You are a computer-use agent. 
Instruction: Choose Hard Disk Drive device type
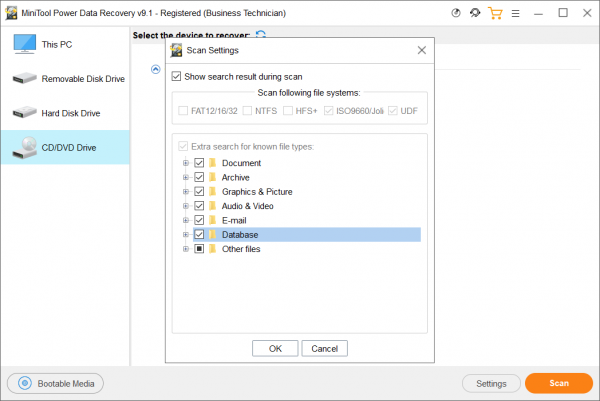65,113
